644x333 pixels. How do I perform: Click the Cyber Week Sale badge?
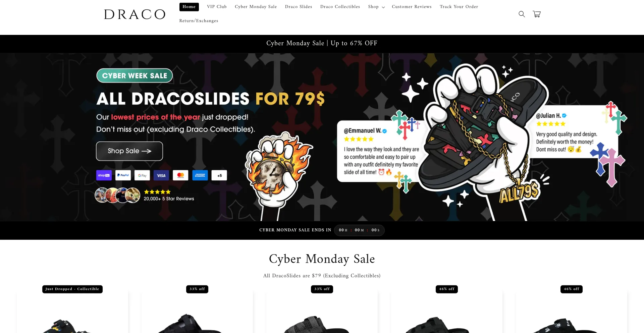point(135,76)
